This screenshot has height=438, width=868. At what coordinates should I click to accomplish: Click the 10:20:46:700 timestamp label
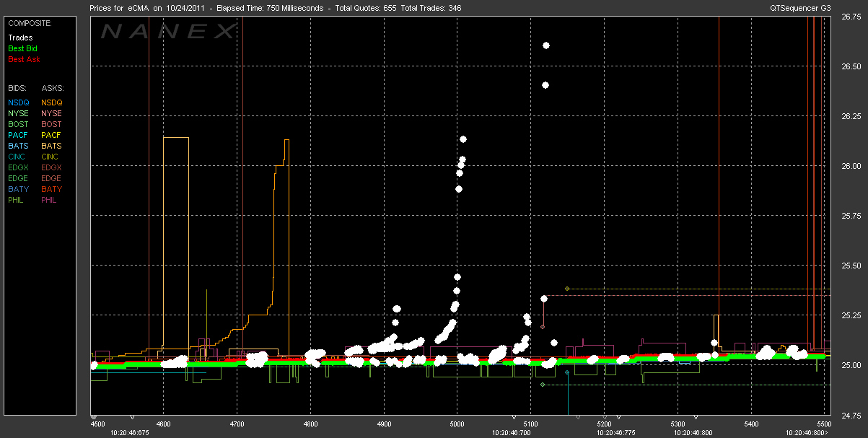coord(512,433)
